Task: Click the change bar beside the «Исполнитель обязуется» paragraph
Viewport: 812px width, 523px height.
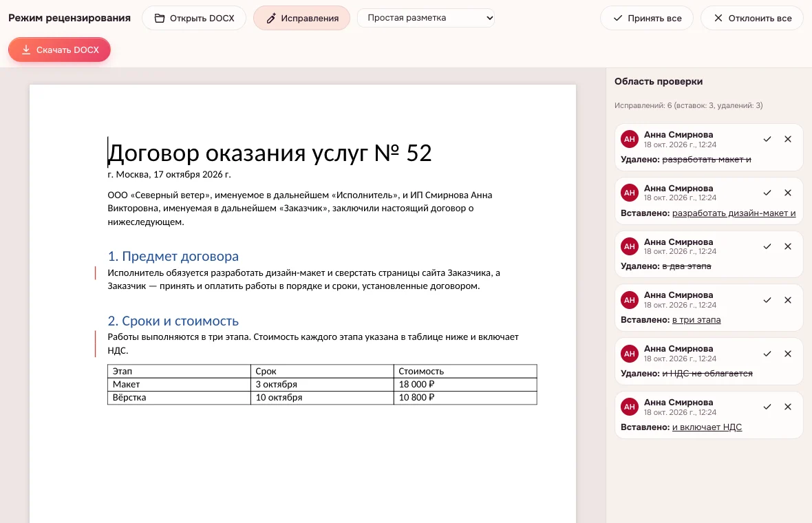Action: point(95,273)
